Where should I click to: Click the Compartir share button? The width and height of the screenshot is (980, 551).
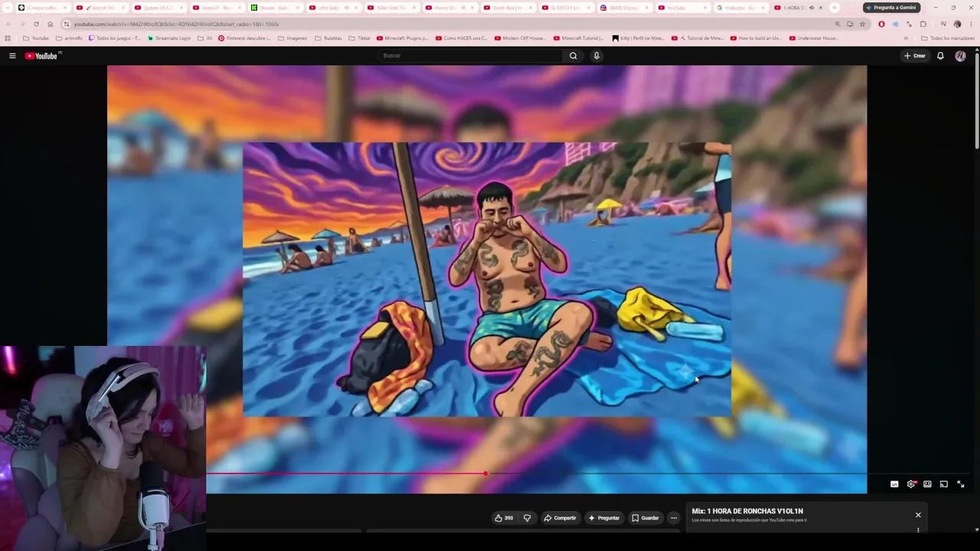coord(560,518)
